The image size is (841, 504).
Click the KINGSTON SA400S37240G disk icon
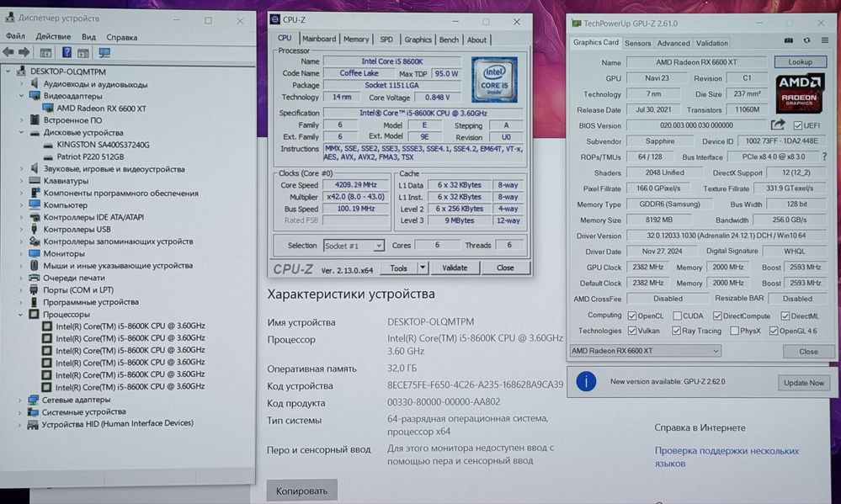pos(48,145)
